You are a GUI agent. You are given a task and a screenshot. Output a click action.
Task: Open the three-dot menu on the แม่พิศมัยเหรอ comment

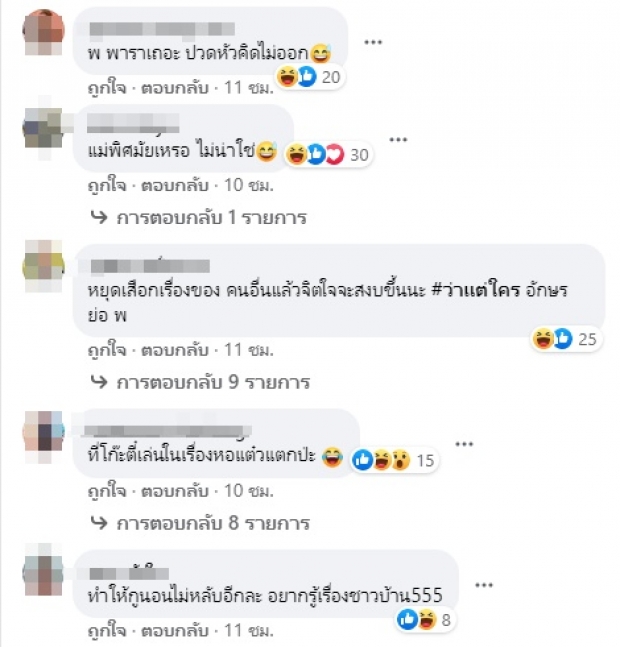click(398, 139)
